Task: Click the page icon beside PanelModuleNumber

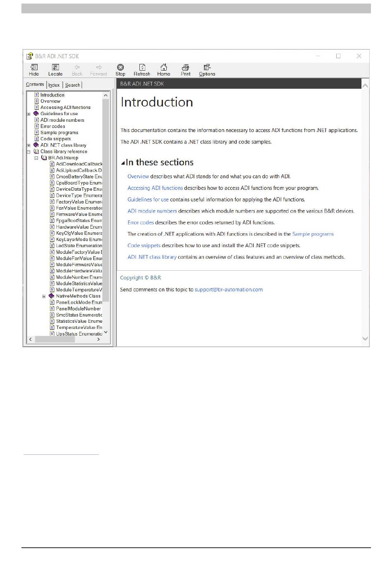Action: click(52, 308)
